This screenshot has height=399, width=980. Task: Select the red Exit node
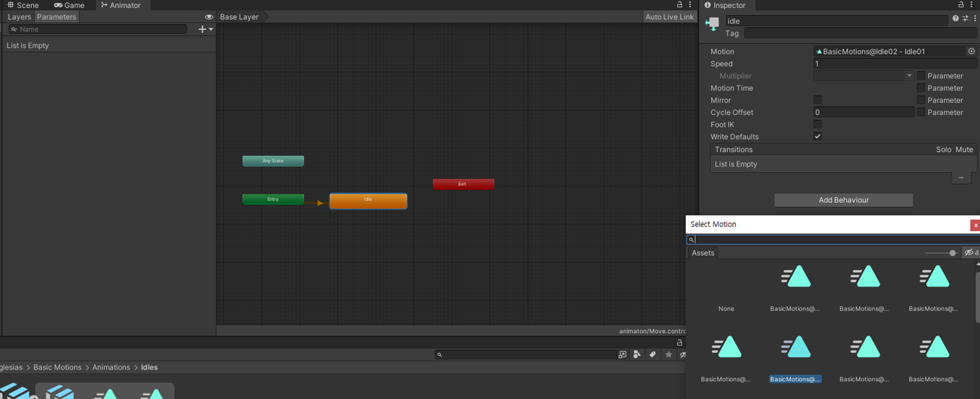tap(463, 184)
